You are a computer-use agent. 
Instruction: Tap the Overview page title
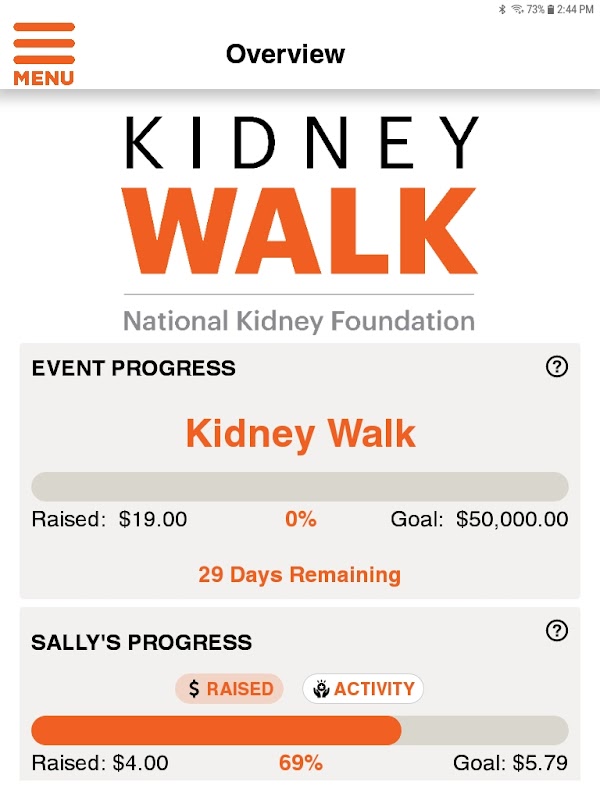285,54
